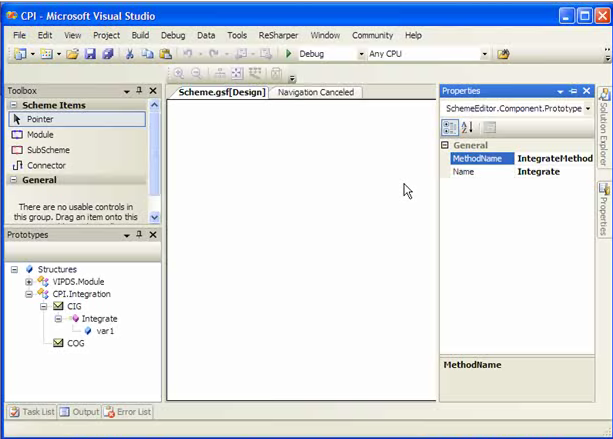Open the Debug configuration dropdown

click(x=360, y=53)
